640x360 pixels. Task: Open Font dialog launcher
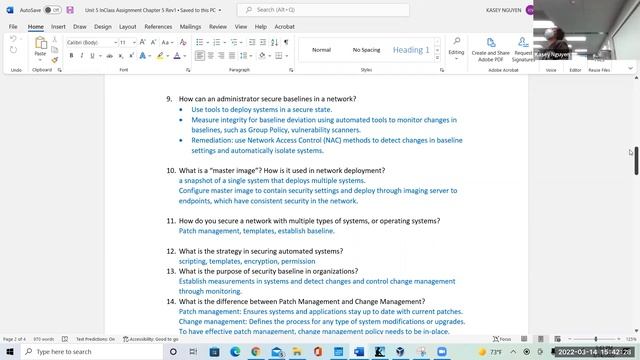[188, 70]
